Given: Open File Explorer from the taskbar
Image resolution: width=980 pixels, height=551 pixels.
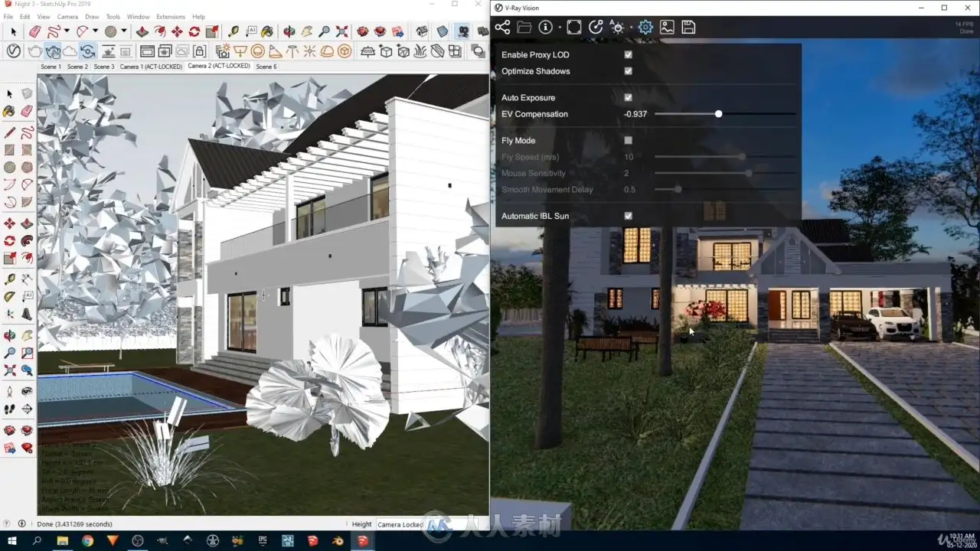Looking at the screenshot, I should (x=63, y=541).
